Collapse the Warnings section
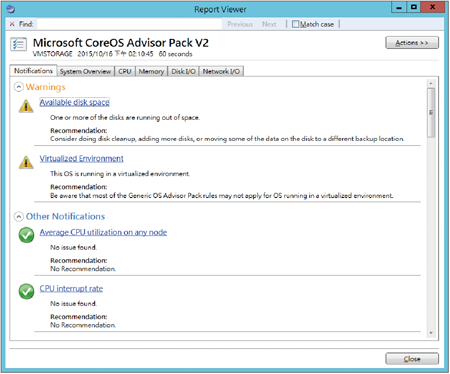 pyautogui.click(x=19, y=87)
